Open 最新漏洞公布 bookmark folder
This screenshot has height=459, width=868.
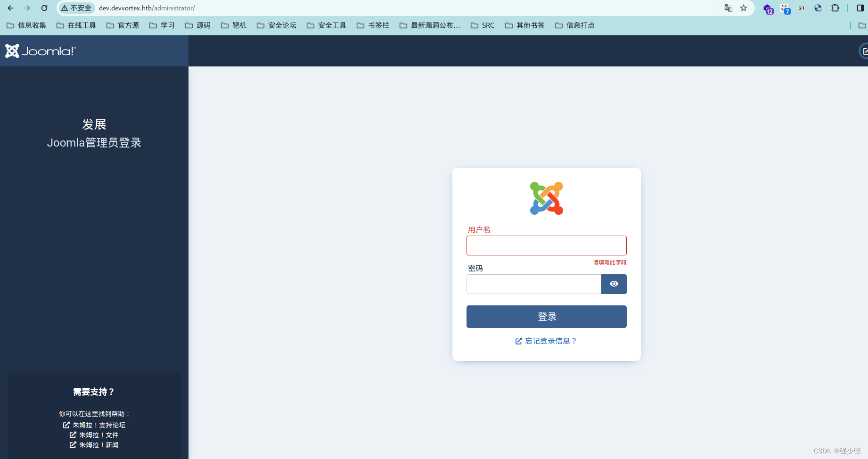[430, 25]
